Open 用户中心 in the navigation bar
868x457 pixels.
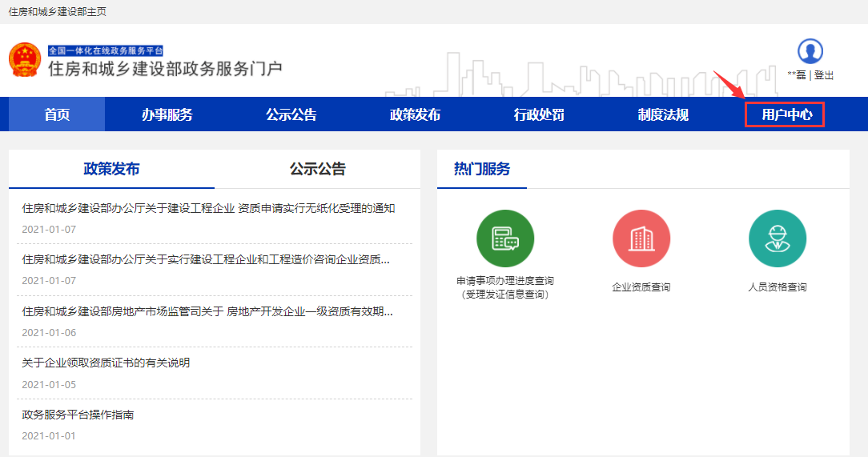pyautogui.click(x=786, y=114)
